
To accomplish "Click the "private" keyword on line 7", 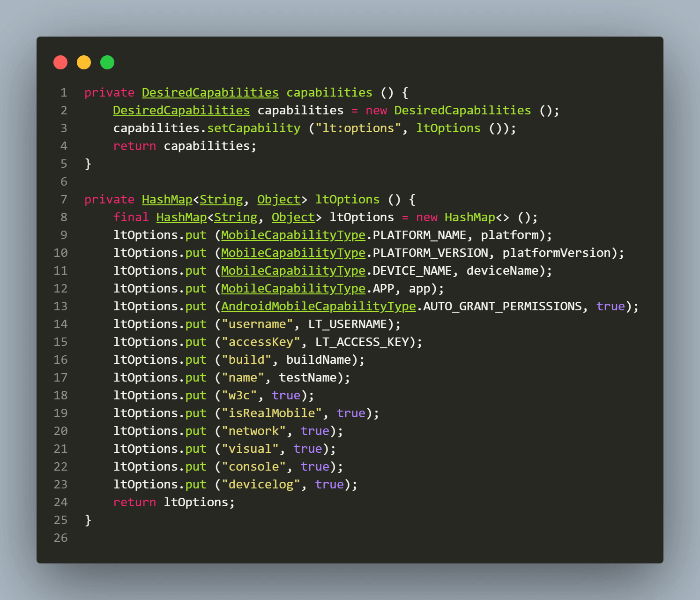I will coord(109,200).
